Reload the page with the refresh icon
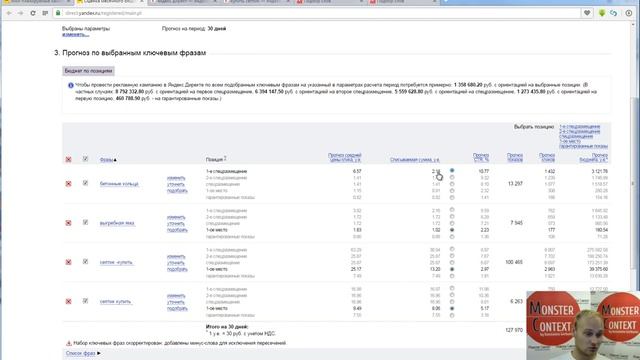 [x=33, y=13]
